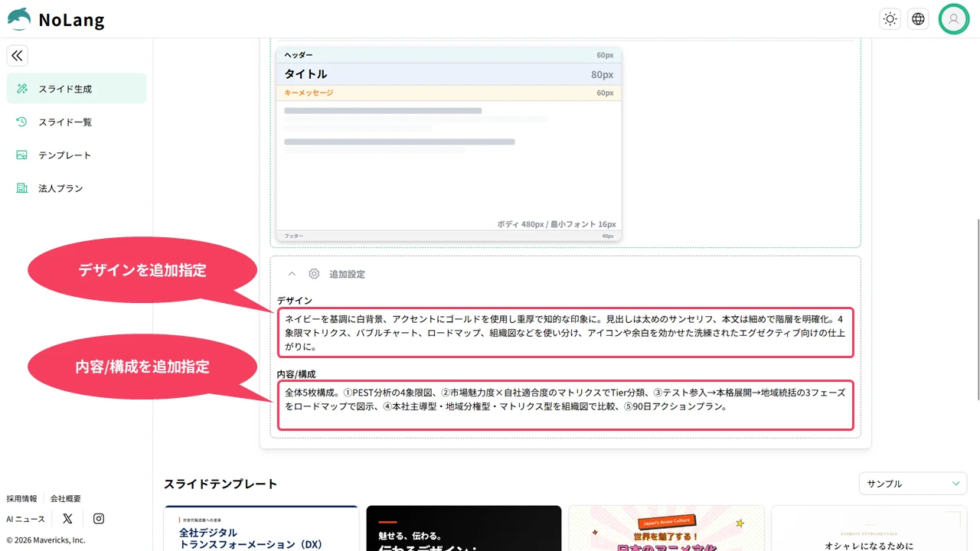Select the 全社デジタルトランスフォーメーション template thumbnail

click(261, 528)
